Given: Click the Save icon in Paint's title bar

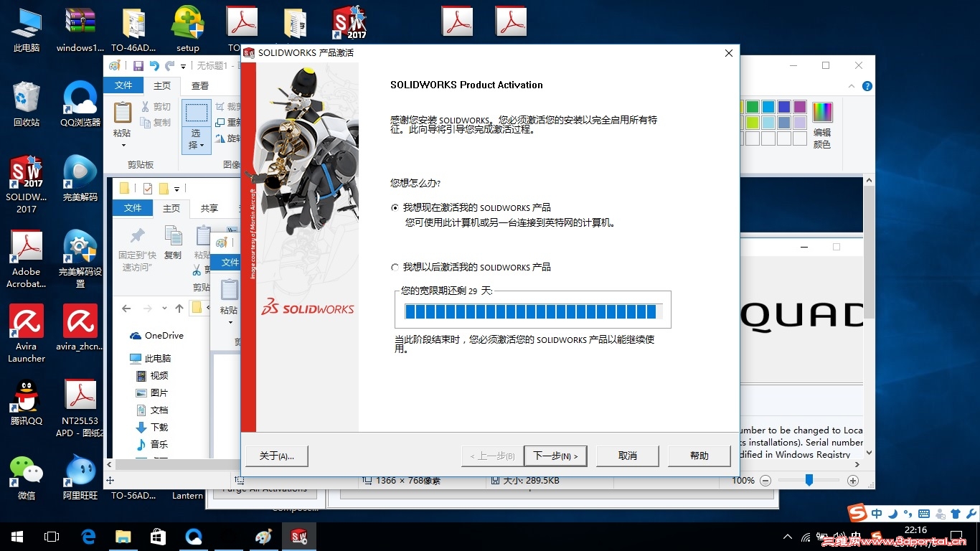Looking at the screenshot, I should (138, 66).
